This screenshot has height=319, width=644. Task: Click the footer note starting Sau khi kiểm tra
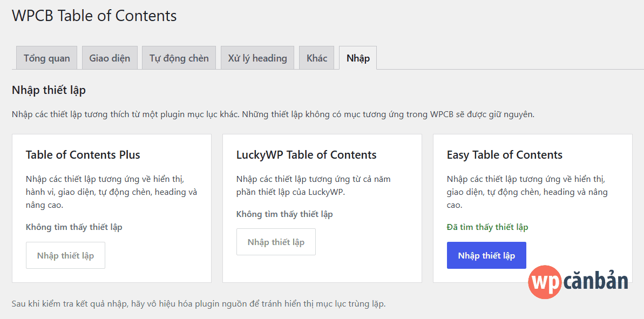[199, 304]
